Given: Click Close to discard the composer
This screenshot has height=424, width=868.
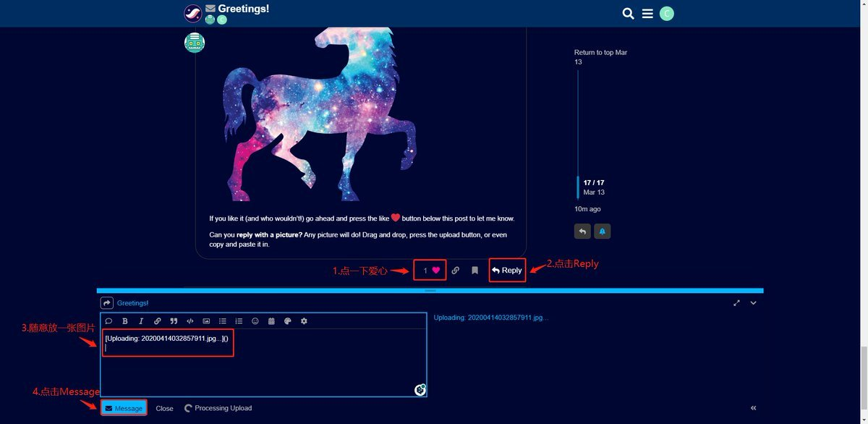Looking at the screenshot, I should coord(164,409).
